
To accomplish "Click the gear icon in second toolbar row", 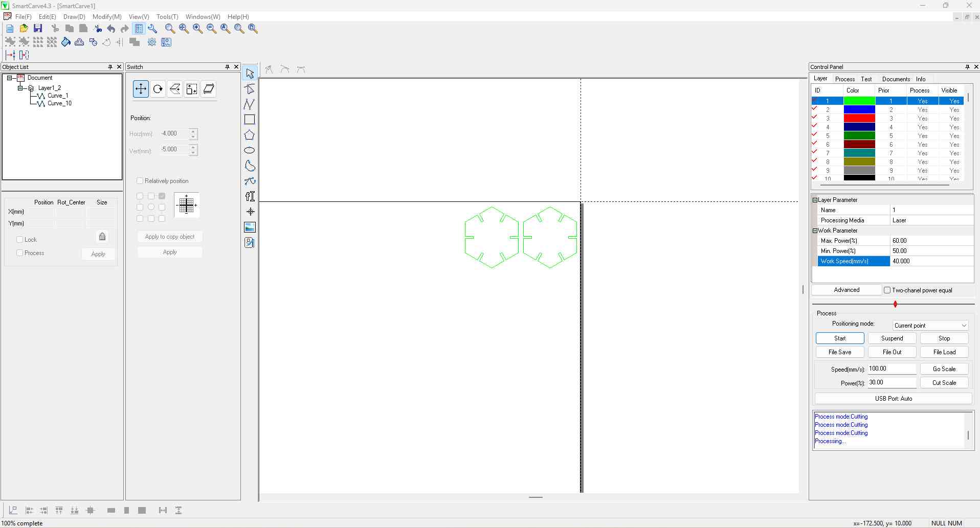I will [152, 42].
